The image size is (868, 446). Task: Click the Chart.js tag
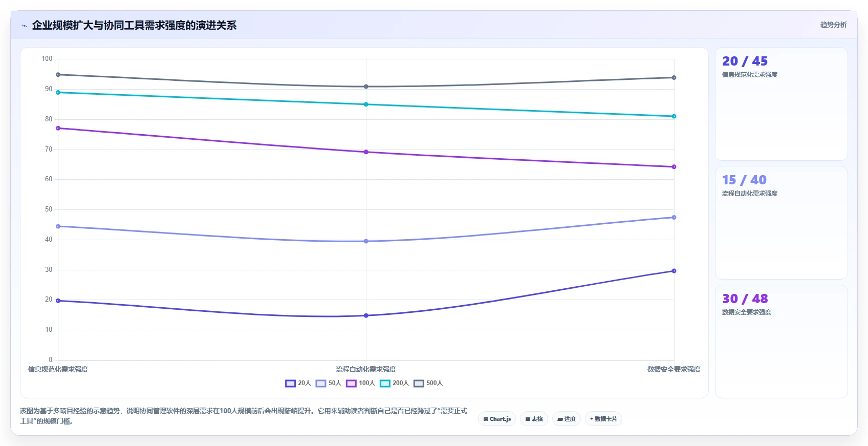[x=497, y=419]
